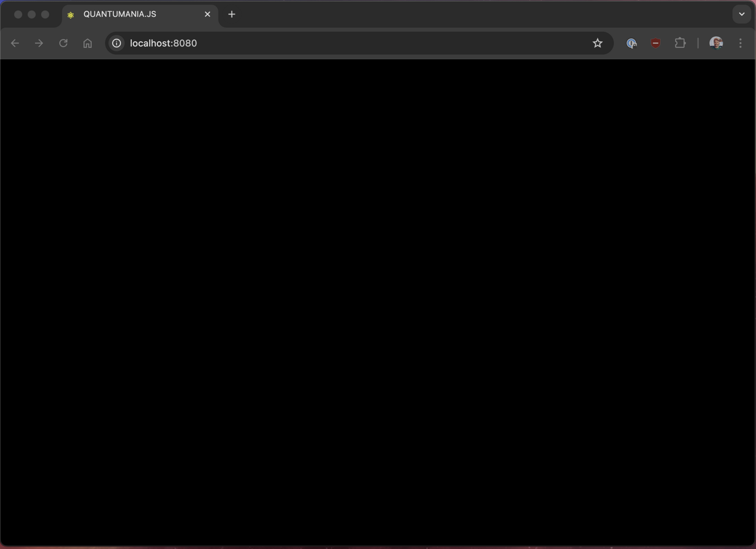The height and width of the screenshot is (549, 756).
Task: Bookmark this tab with the star
Action: 597,43
